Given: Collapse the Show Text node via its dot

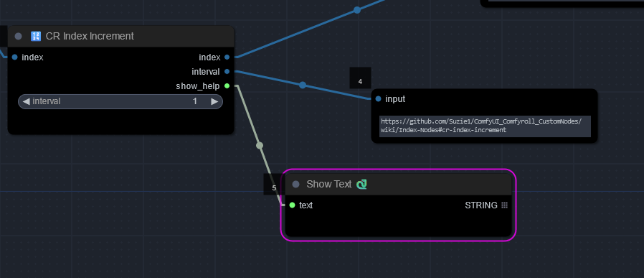Looking at the screenshot, I should 295,184.
